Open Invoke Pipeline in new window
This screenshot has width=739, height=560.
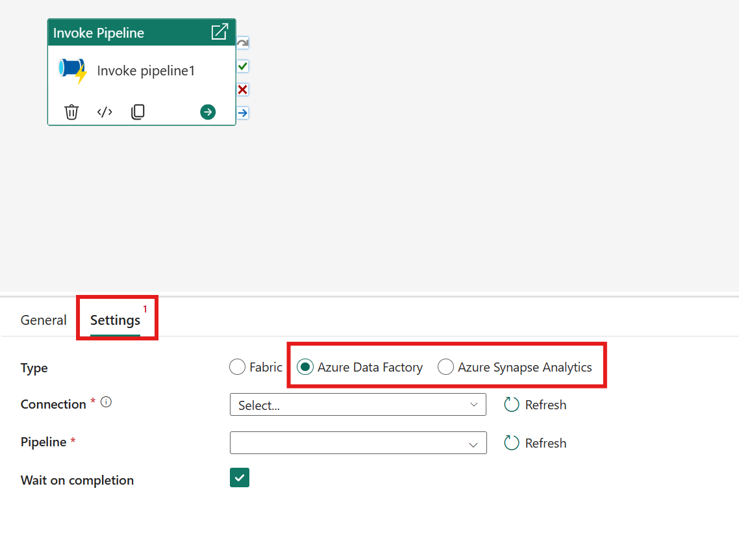(x=219, y=32)
